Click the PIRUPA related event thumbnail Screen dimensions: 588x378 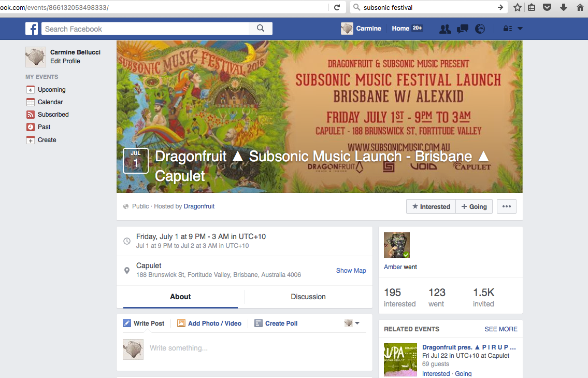click(400, 360)
